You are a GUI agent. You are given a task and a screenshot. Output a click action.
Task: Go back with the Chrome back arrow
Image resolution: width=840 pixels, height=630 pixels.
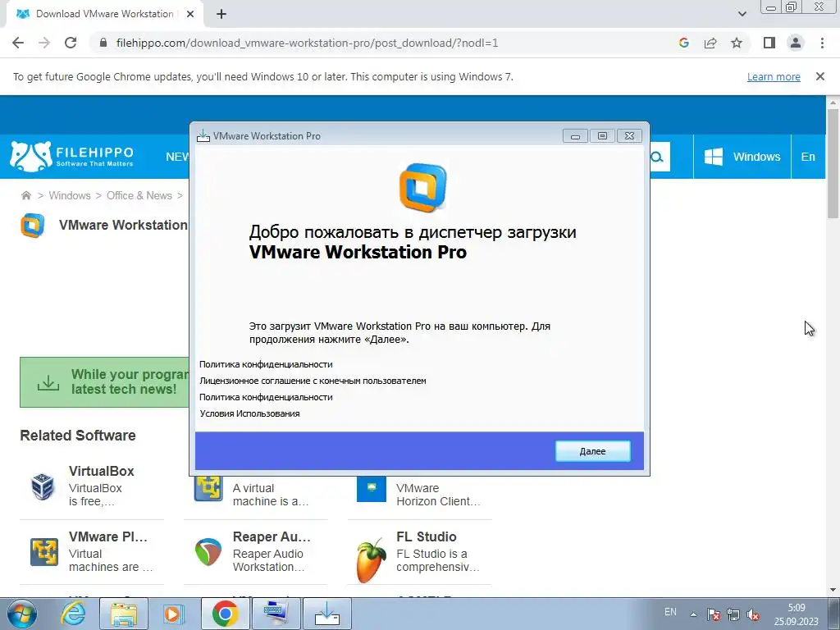point(18,43)
